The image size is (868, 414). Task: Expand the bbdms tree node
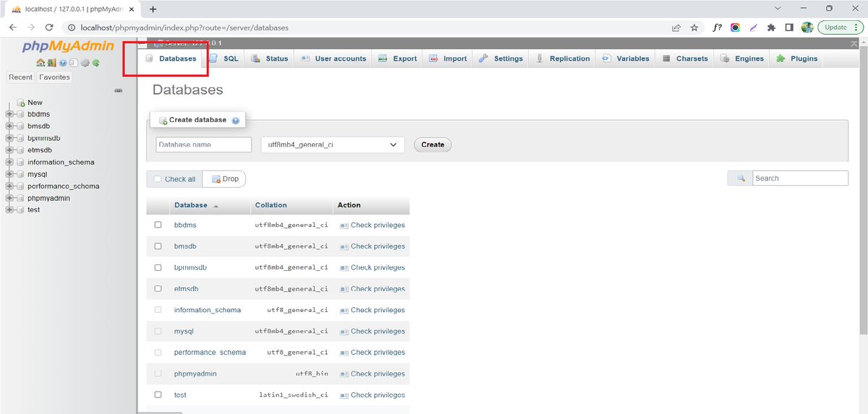pos(10,114)
